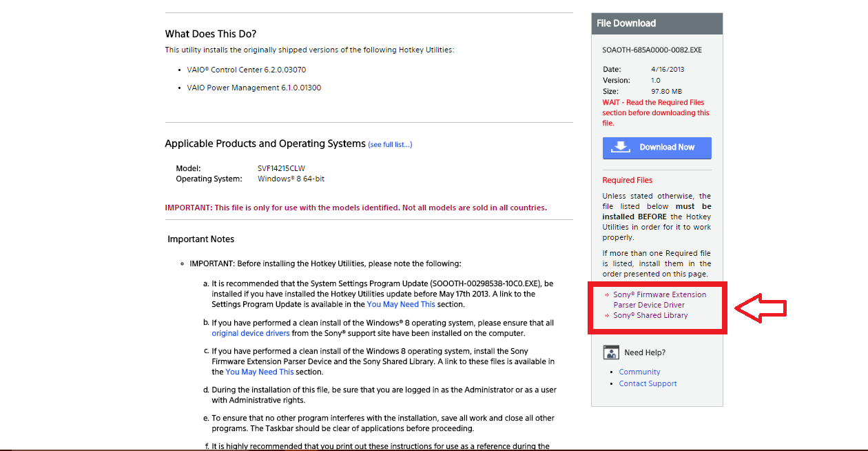Expand the 'see full list...' link
The width and height of the screenshot is (868, 451).
[x=390, y=145]
